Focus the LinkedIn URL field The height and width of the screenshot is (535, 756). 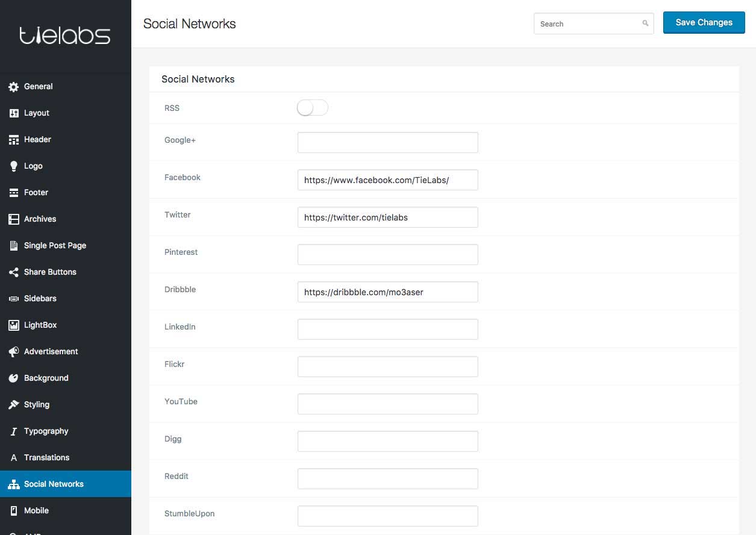(388, 330)
